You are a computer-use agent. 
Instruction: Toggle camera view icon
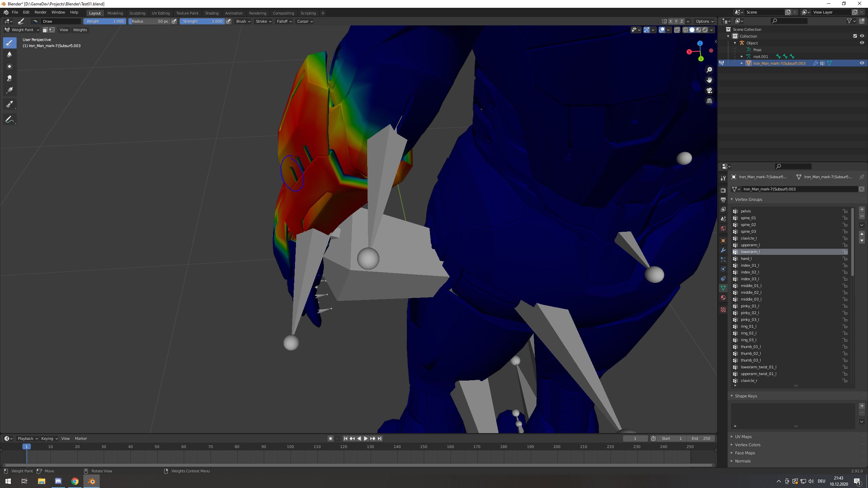tap(709, 90)
